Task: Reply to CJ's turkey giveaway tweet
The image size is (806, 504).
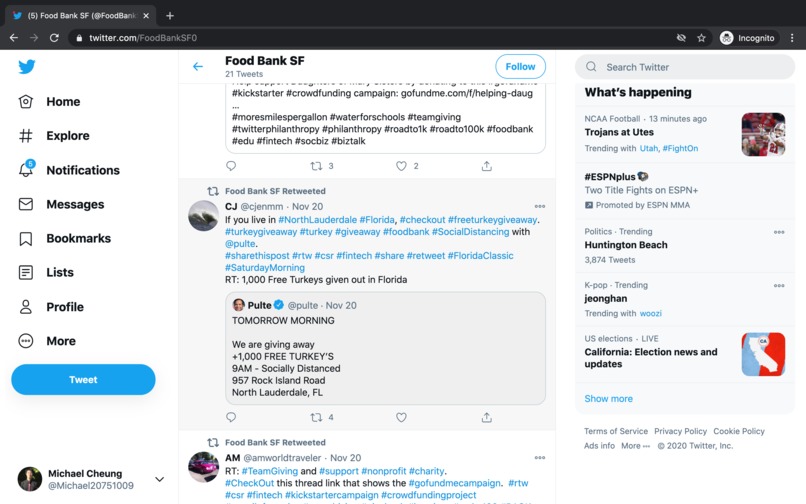Action: 231,417
